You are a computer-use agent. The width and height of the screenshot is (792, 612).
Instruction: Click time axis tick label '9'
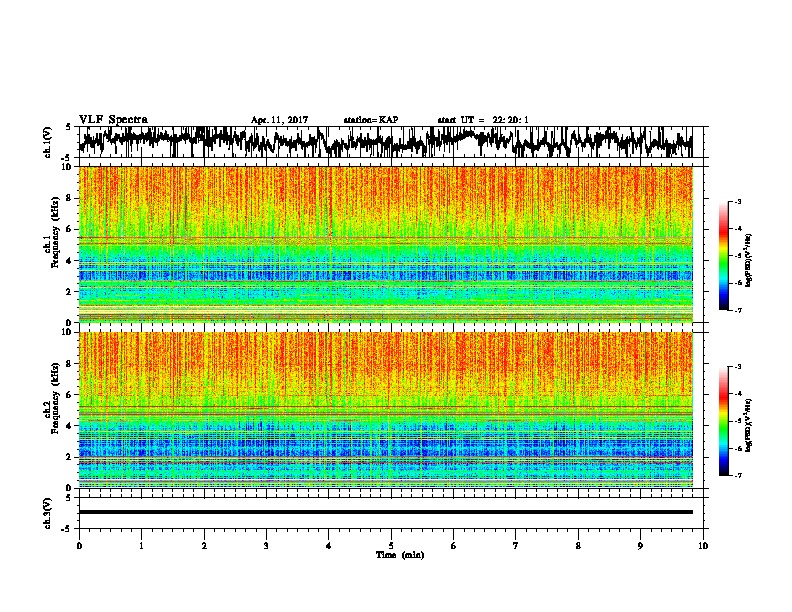tap(640, 546)
